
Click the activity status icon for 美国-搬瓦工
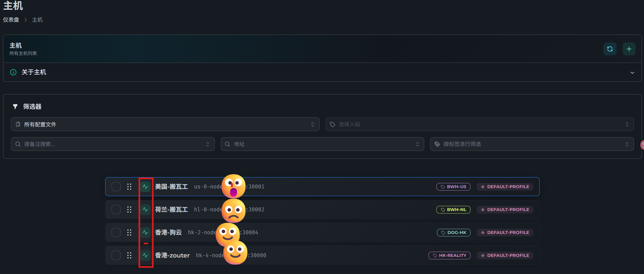pos(145,187)
